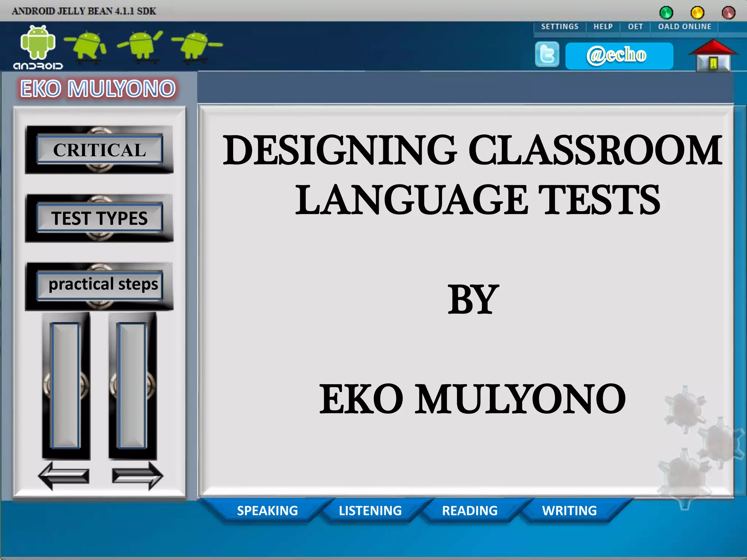Switch to the LISTENING tab

tap(370, 510)
